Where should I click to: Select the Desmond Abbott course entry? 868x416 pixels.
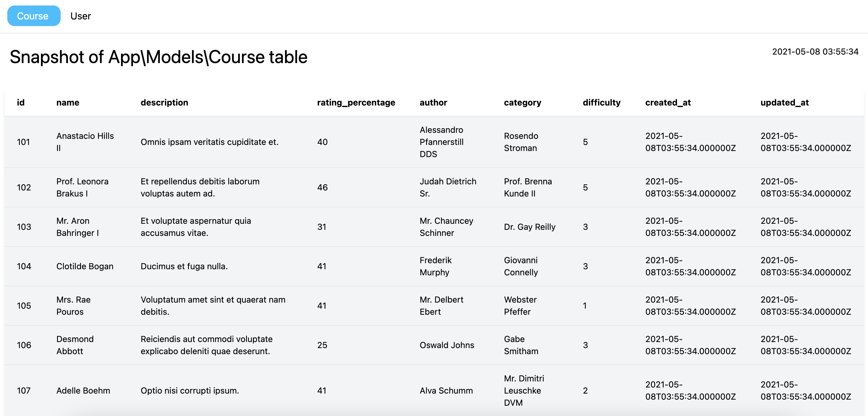click(x=75, y=345)
